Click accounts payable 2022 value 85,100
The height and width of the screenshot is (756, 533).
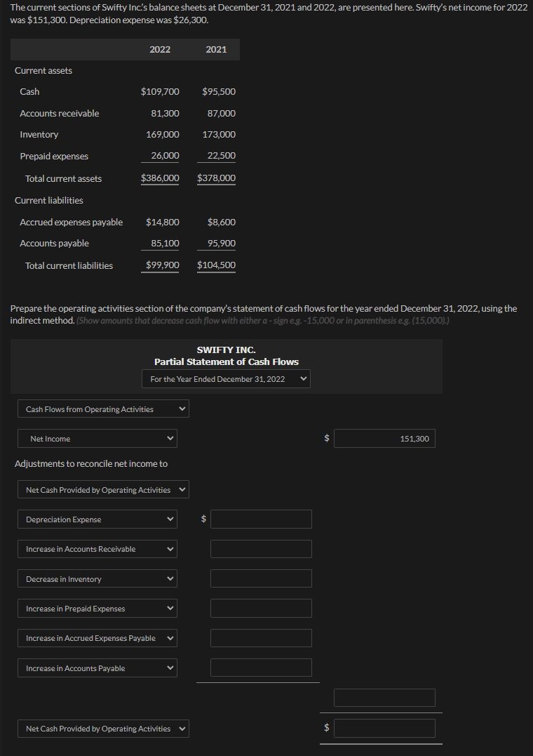click(165, 244)
